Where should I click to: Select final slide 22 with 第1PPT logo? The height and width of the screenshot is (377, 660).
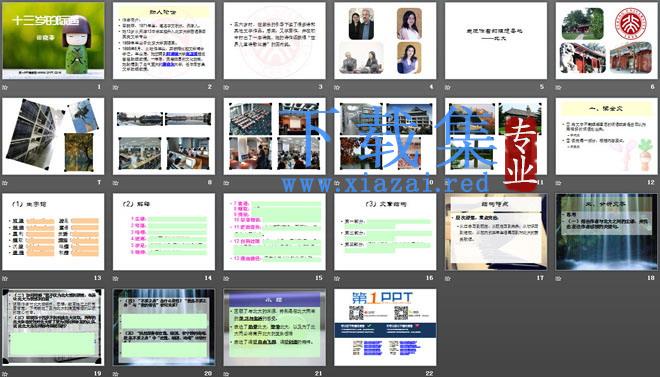click(385, 327)
